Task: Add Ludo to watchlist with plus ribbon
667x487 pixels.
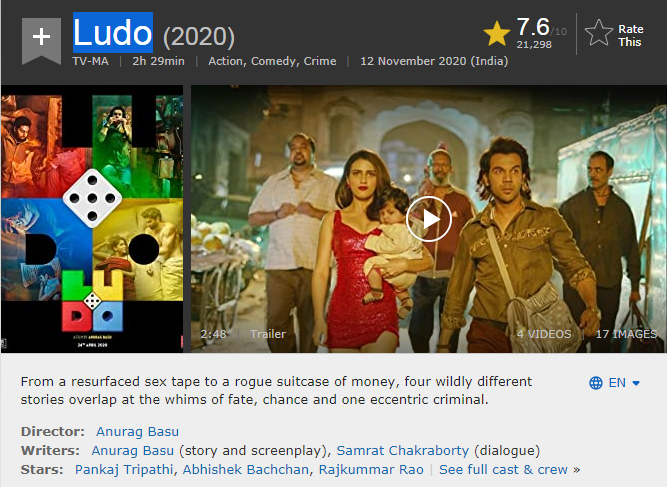Action: (x=41, y=40)
